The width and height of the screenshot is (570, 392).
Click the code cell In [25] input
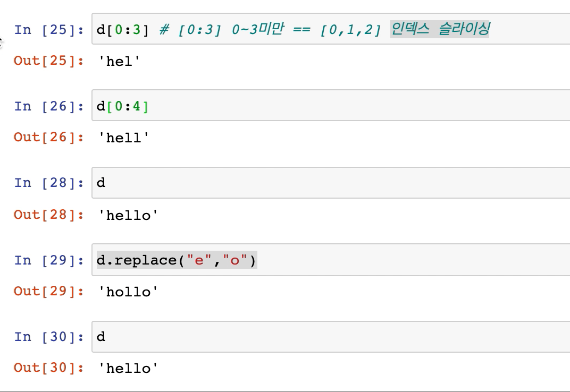click(331, 29)
